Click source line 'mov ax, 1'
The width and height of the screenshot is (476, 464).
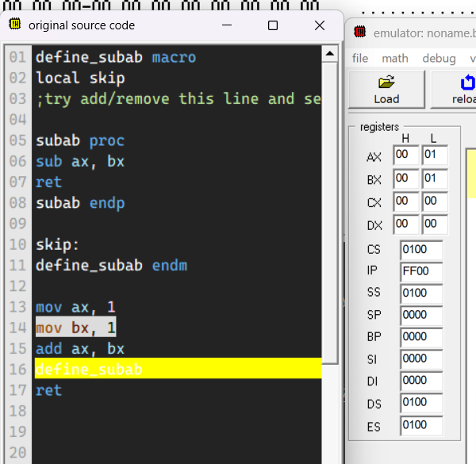pyautogui.click(x=75, y=307)
